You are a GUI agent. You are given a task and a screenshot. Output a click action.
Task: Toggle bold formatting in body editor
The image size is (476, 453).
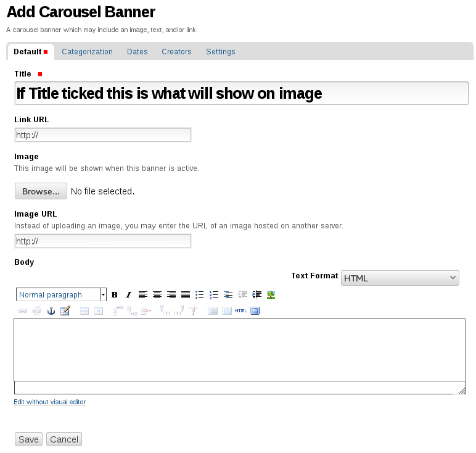tap(115, 295)
